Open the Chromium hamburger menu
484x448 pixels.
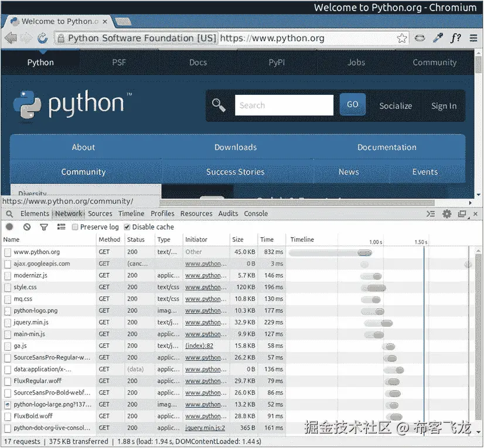point(473,38)
